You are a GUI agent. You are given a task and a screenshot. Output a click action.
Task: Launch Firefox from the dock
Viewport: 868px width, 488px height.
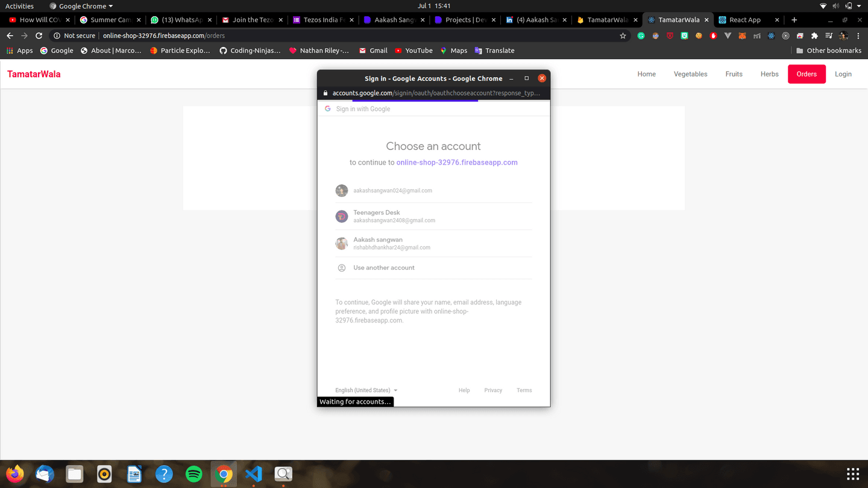[15, 474]
